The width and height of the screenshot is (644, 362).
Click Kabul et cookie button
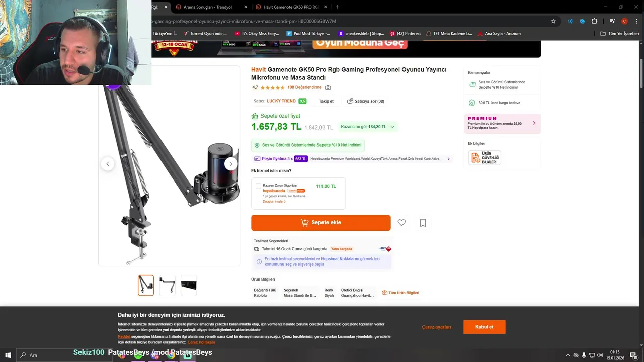tap(485, 327)
